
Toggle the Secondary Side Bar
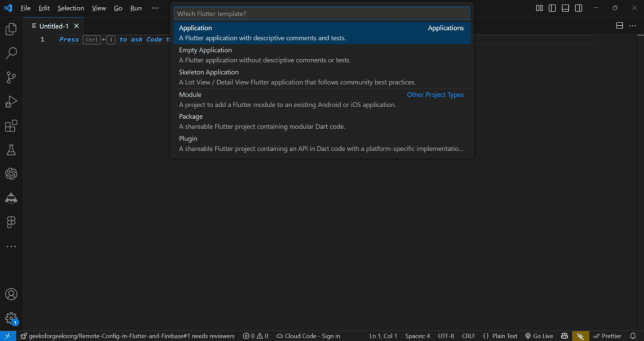[x=579, y=8]
